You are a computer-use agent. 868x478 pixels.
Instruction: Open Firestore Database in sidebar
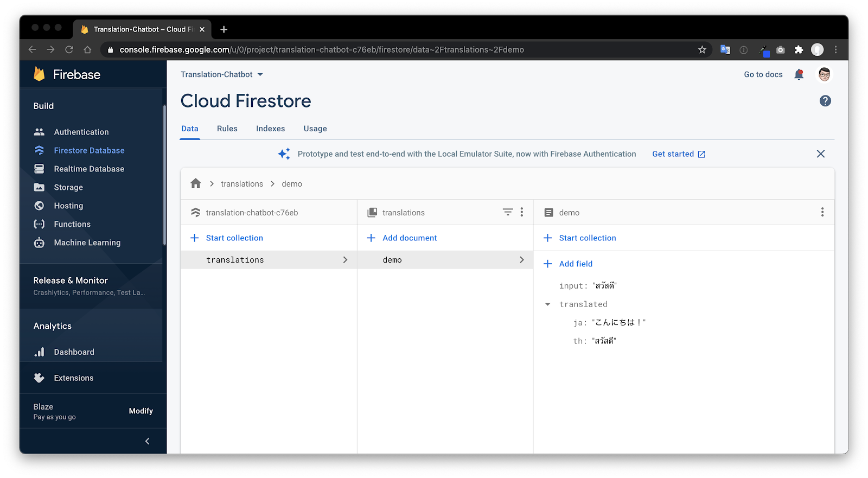click(x=89, y=150)
